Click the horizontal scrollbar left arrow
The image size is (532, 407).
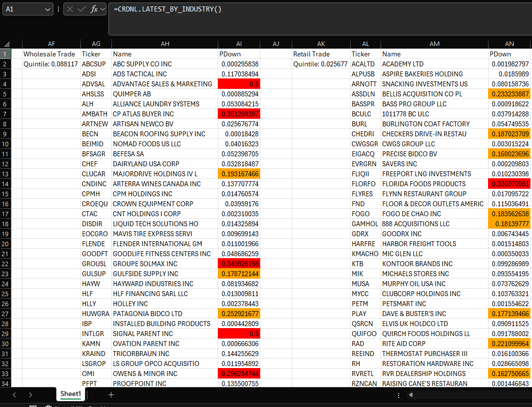411,395
